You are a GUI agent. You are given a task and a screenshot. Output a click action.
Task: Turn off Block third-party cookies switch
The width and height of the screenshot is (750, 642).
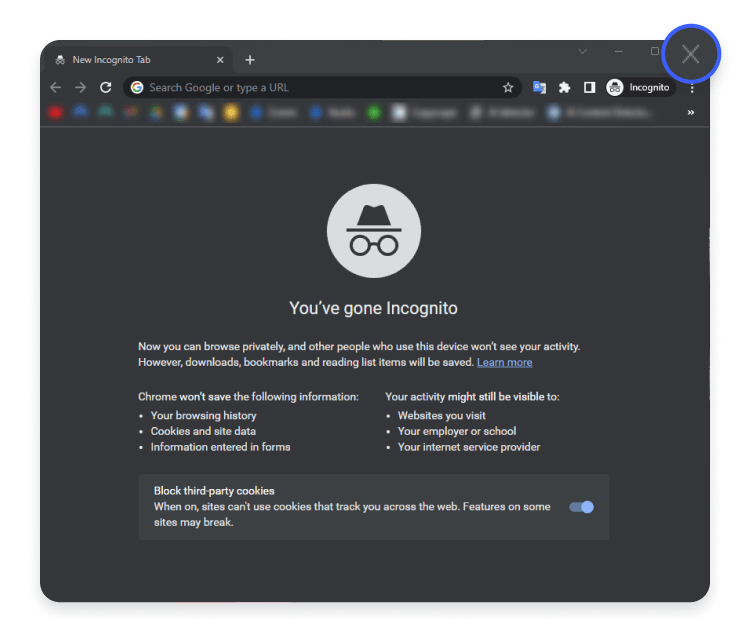(582, 507)
